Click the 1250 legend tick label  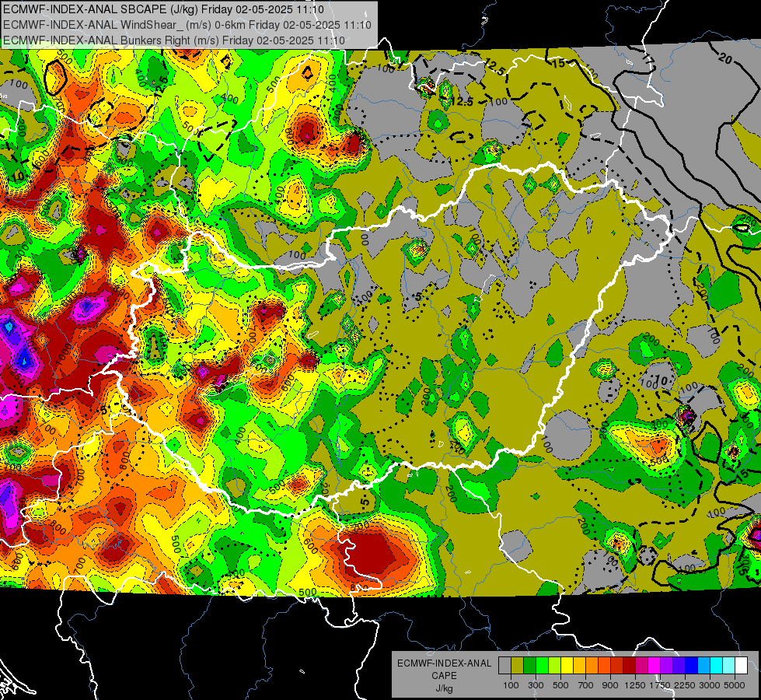tap(635, 685)
